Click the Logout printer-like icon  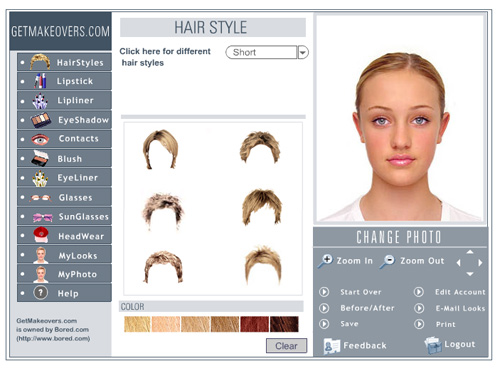coord(433,345)
